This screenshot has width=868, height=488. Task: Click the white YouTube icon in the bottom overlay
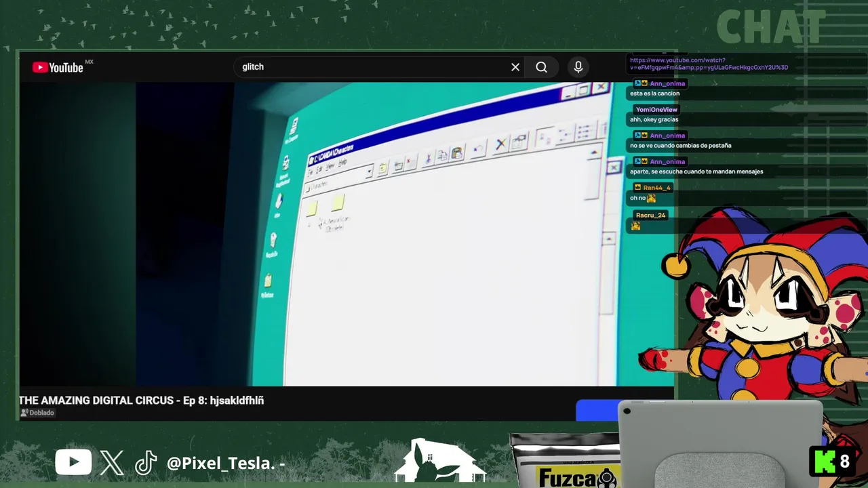pos(73,463)
